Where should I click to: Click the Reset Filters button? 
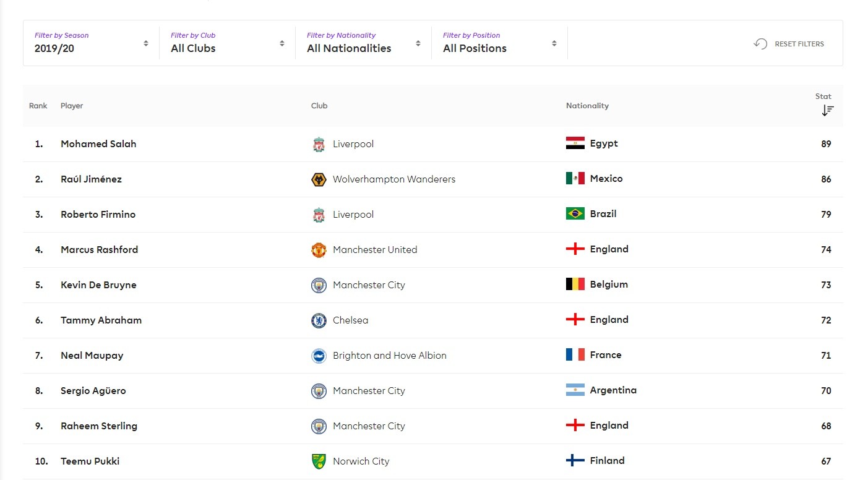point(789,44)
